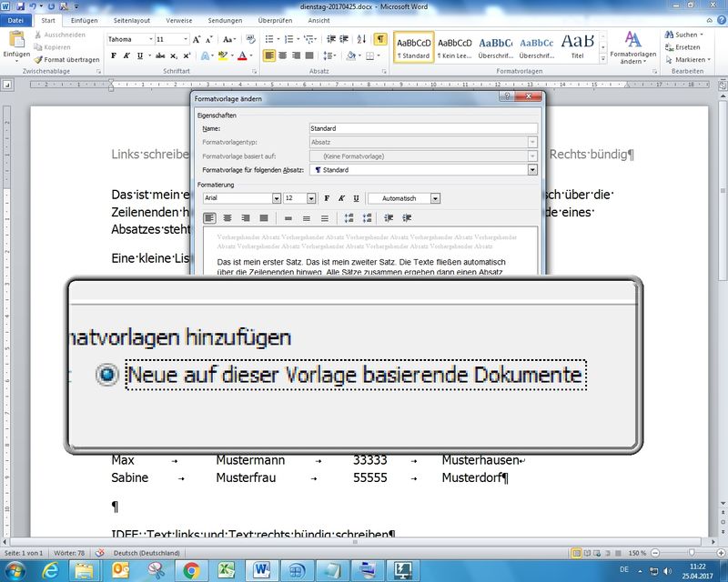Select the 'Neue auf dieser Vorlage basierende Dokumente' radio button
This screenshot has width=728, height=582.
[108, 375]
